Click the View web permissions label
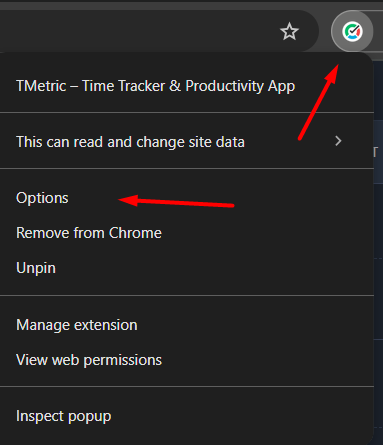The height and width of the screenshot is (445, 383). tap(89, 360)
